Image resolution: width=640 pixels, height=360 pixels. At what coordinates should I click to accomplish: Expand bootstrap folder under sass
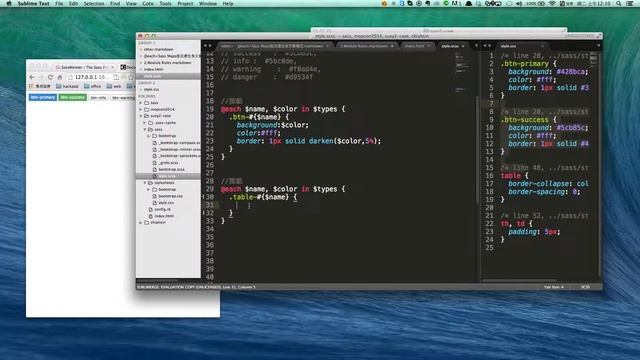click(149, 136)
